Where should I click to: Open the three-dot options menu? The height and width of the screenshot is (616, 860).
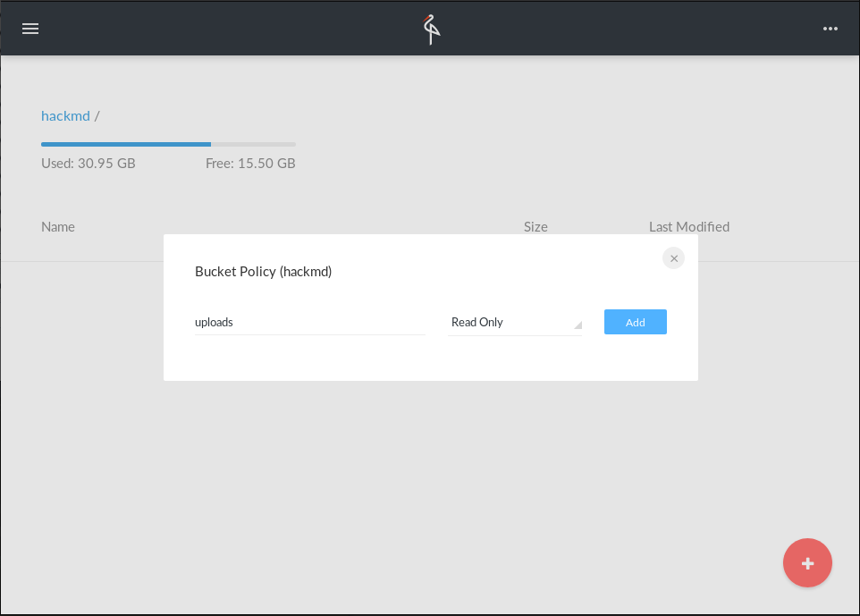point(830,29)
